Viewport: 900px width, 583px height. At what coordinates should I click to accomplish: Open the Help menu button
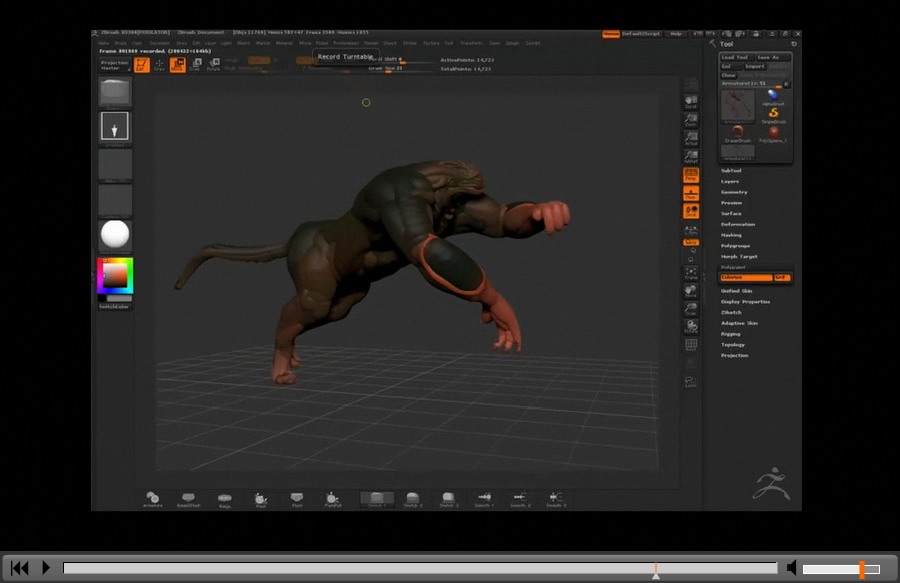(x=676, y=34)
